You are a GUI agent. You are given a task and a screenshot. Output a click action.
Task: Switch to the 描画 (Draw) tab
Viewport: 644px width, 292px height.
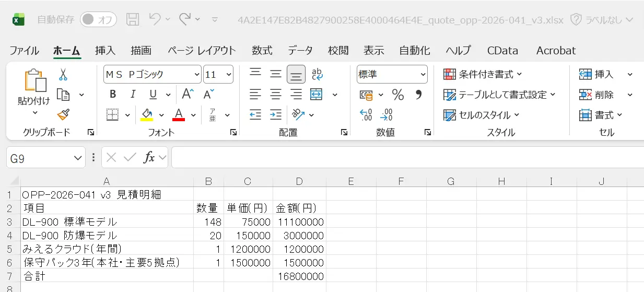(x=141, y=51)
